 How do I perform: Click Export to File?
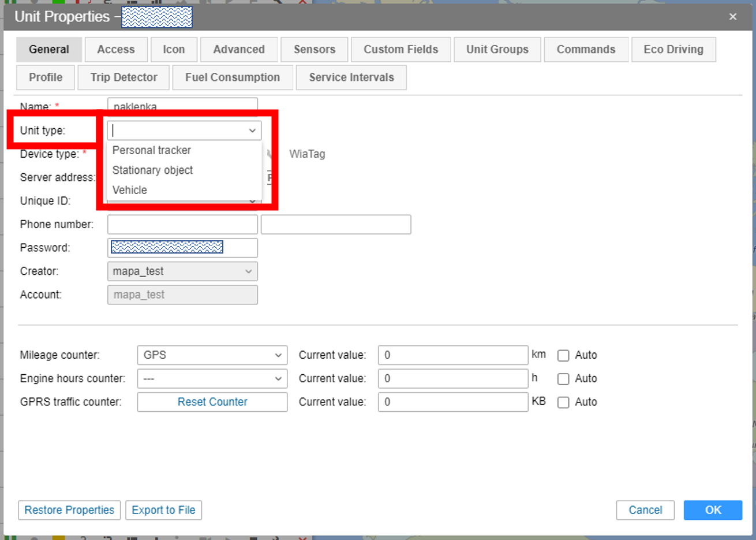tap(163, 510)
